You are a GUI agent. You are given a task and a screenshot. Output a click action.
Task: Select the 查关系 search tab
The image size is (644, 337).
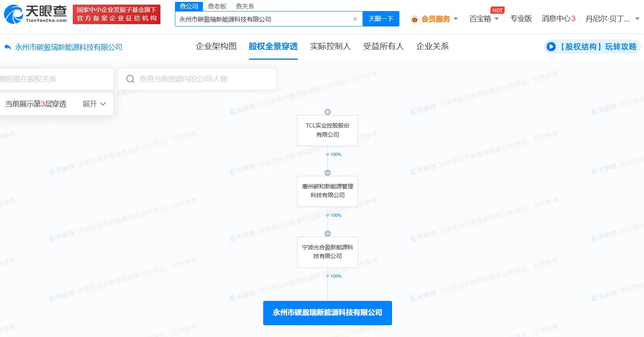coord(245,6)
